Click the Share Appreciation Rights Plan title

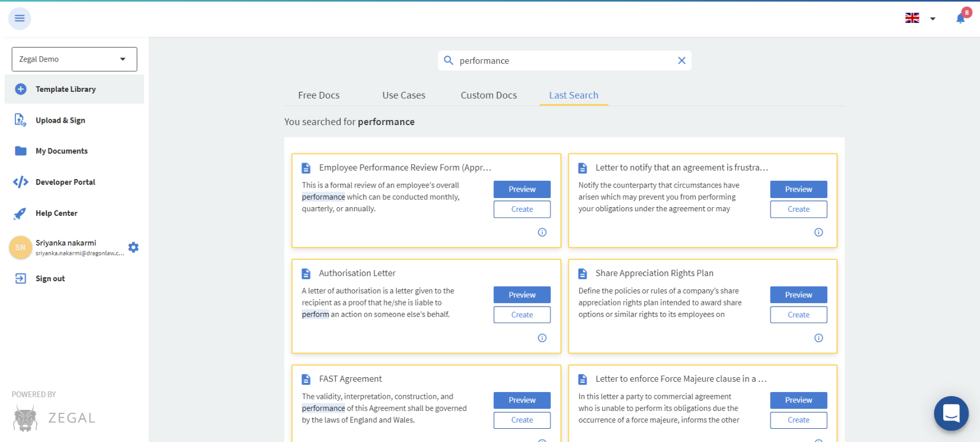654,273
